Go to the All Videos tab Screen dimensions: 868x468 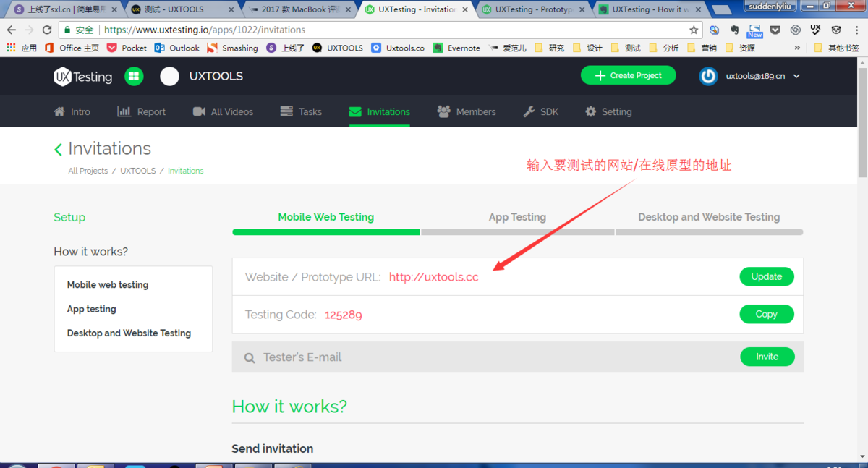223,111
